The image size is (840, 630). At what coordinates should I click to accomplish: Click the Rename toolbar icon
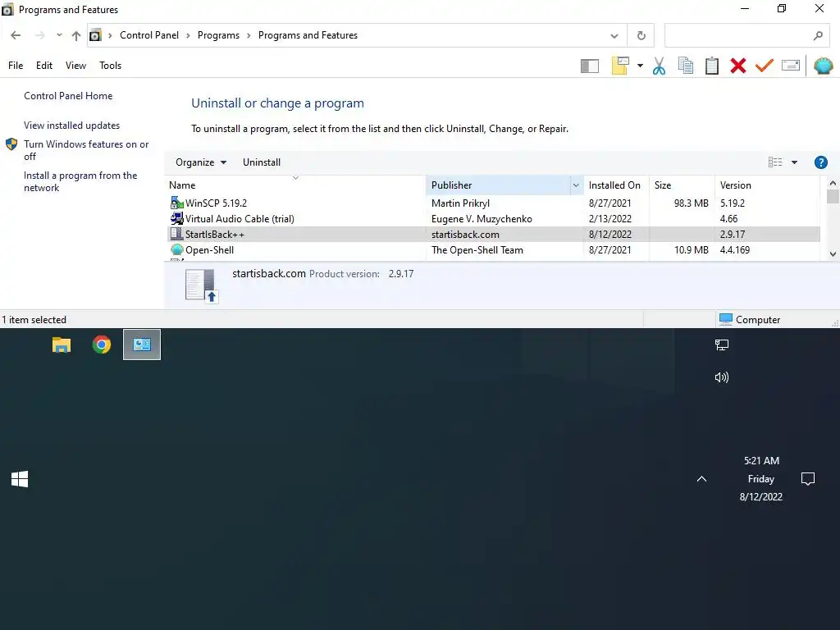click(x=790, y=66)
